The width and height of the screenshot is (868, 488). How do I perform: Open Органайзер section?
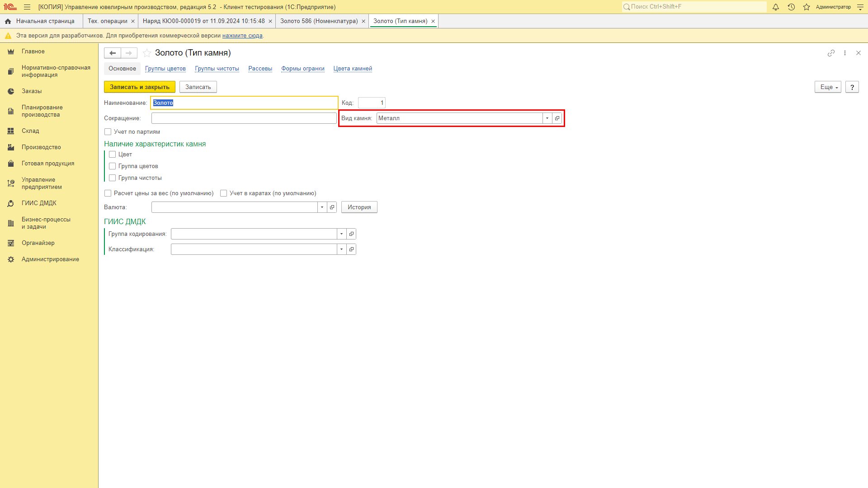tap(38, 243)
